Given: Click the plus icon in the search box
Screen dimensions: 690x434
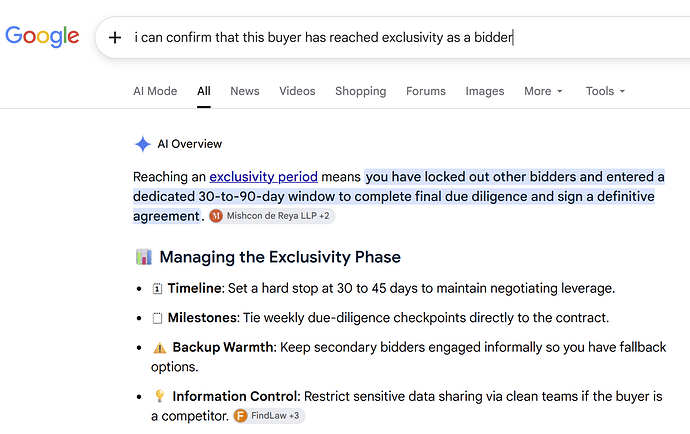Looking at the screenshot, I should [115, 37].
